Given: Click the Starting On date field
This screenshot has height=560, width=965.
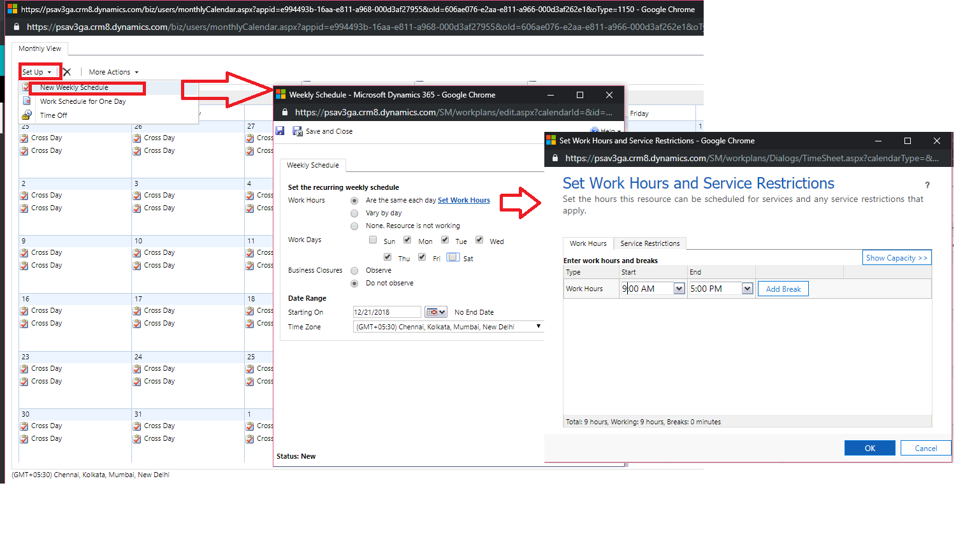Looking at the screenshot, I should (x=387, y=312).
